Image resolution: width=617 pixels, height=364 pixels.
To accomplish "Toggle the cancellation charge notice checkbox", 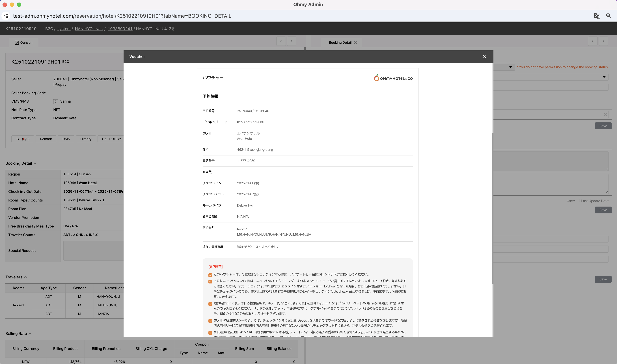I will [x=210, y=282].
